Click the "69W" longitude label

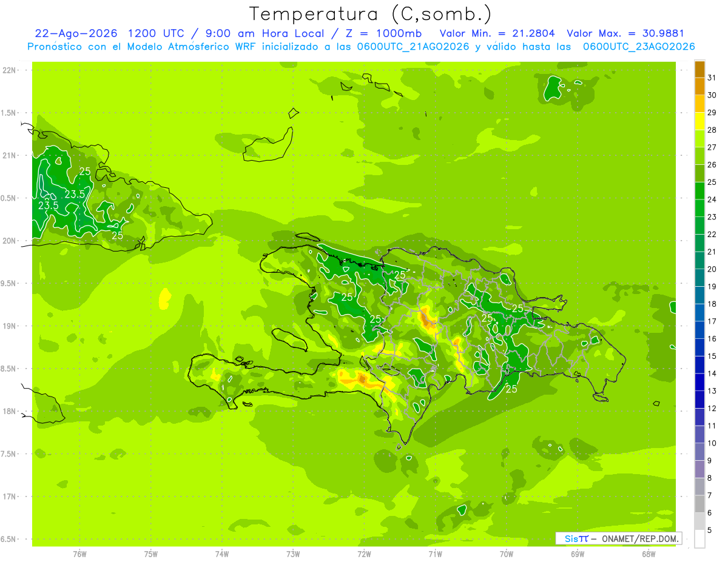578,554
